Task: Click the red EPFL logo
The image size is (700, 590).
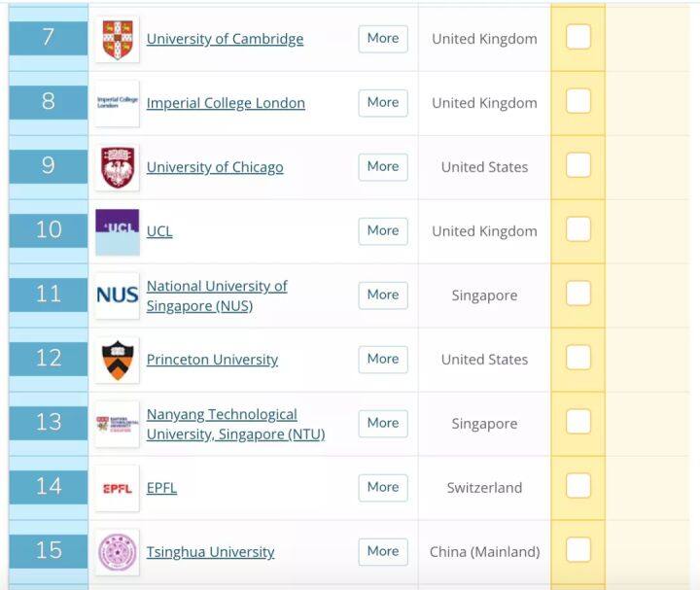Action: (118, 488)
